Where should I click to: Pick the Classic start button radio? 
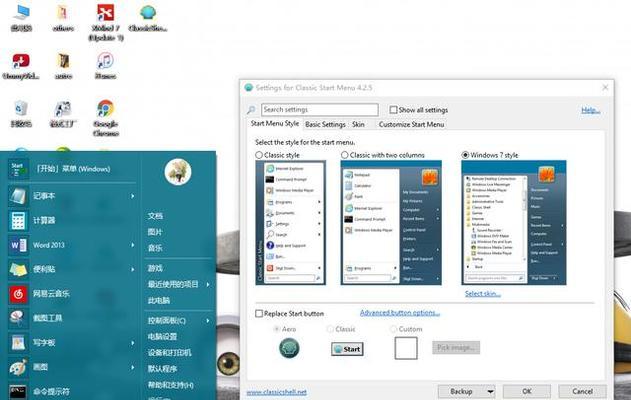click(x=330, y=329)
